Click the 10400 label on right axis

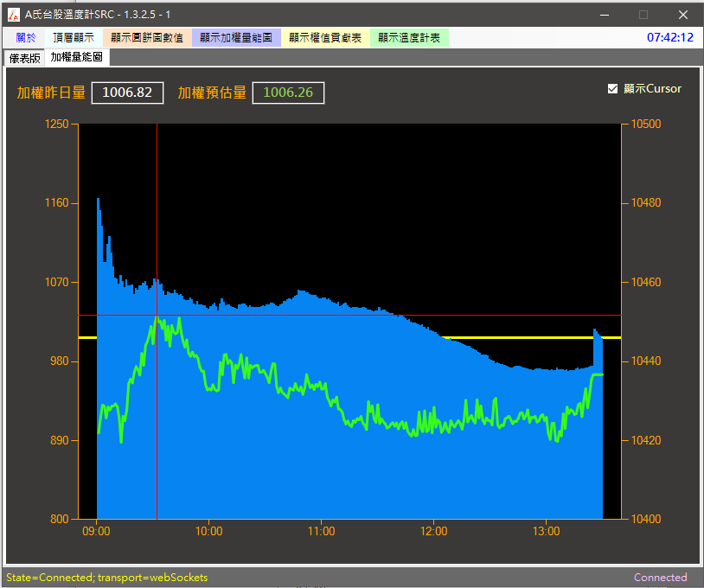point(646,520)
